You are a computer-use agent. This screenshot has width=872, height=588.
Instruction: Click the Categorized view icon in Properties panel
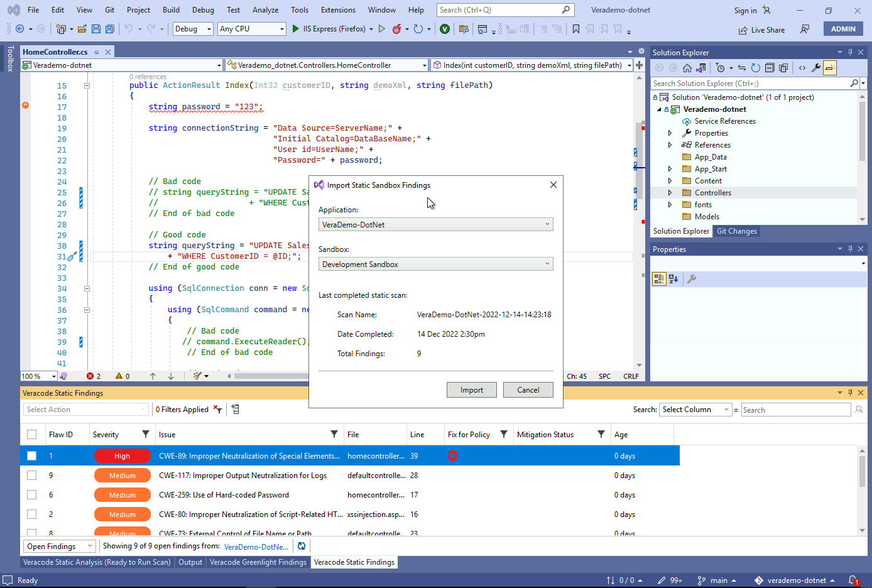click(x=659, y=279)
